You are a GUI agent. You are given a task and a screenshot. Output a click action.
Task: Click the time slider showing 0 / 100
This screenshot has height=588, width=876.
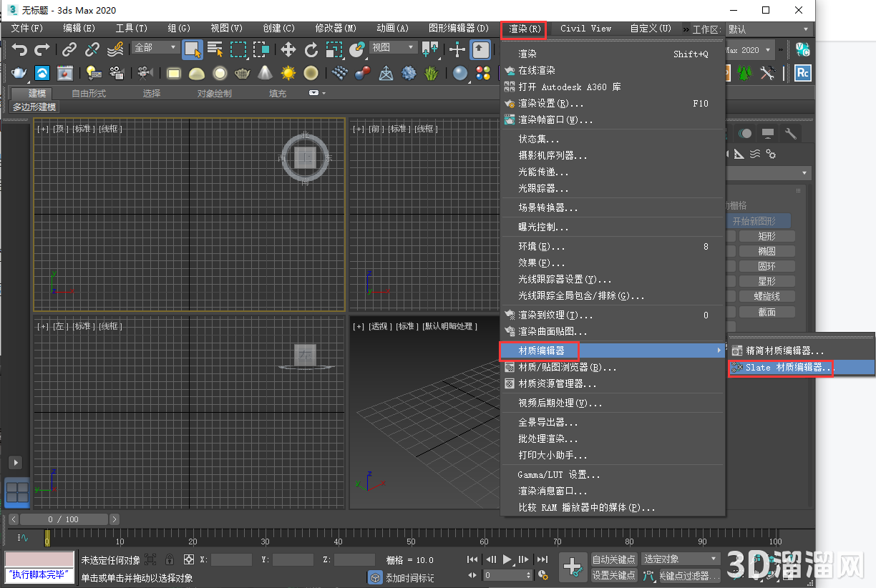(x=64, y=519)
